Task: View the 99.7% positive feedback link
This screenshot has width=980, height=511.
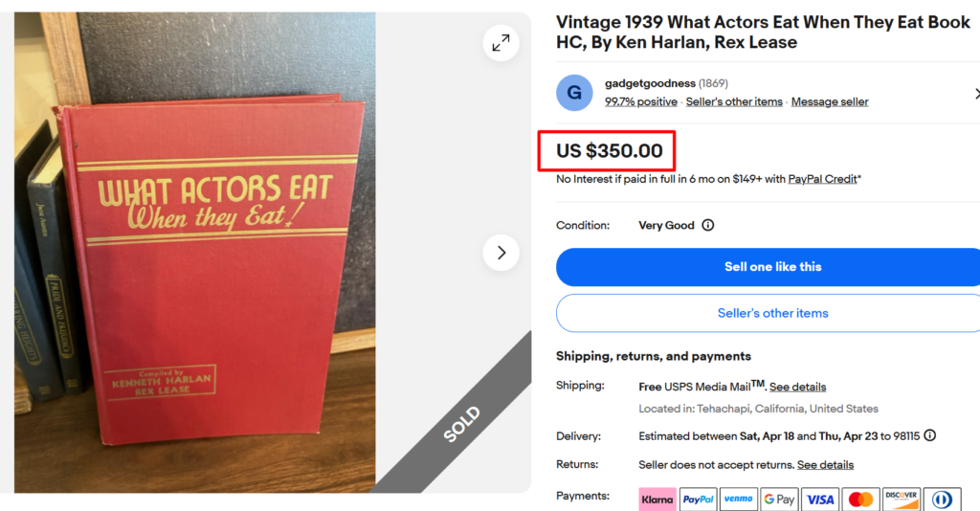Action: pyautogui.click(x=640, y=101)
